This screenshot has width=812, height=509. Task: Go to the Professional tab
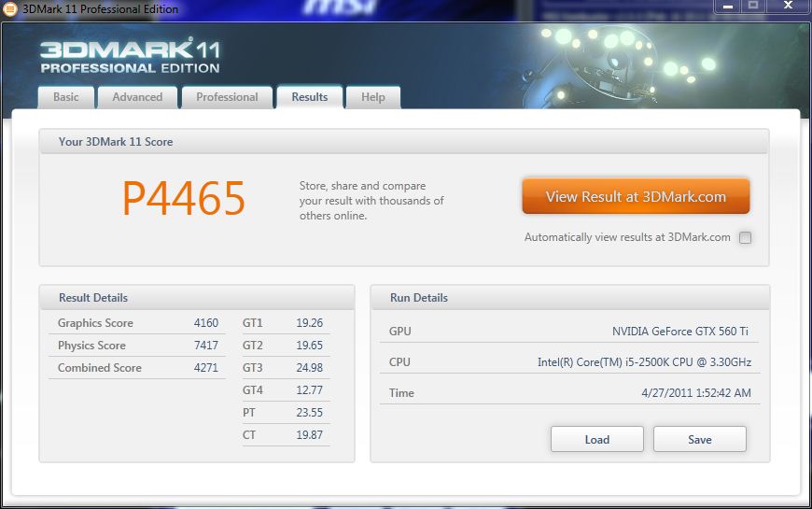pos(227,97)
